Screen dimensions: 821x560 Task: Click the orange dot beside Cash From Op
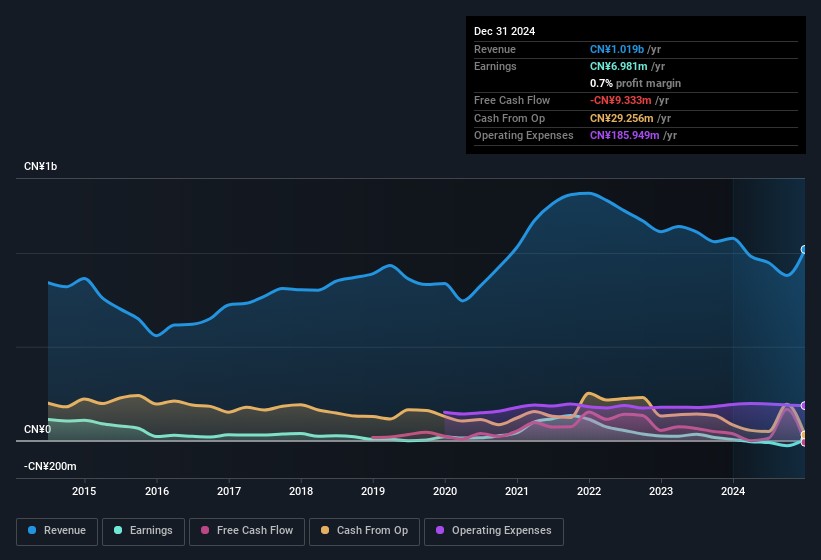pyautogui.click(x=326, y=530)
